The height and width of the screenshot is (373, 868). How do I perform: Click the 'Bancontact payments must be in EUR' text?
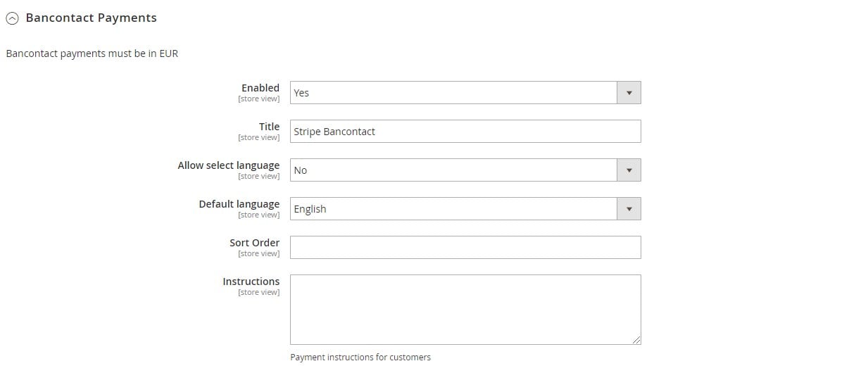[92, 53]
